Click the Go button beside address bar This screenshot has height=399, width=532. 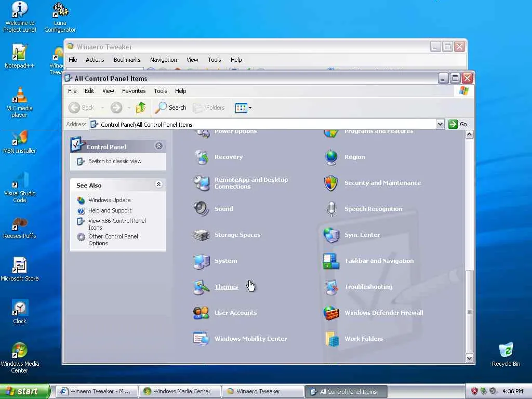pos(458,124)
